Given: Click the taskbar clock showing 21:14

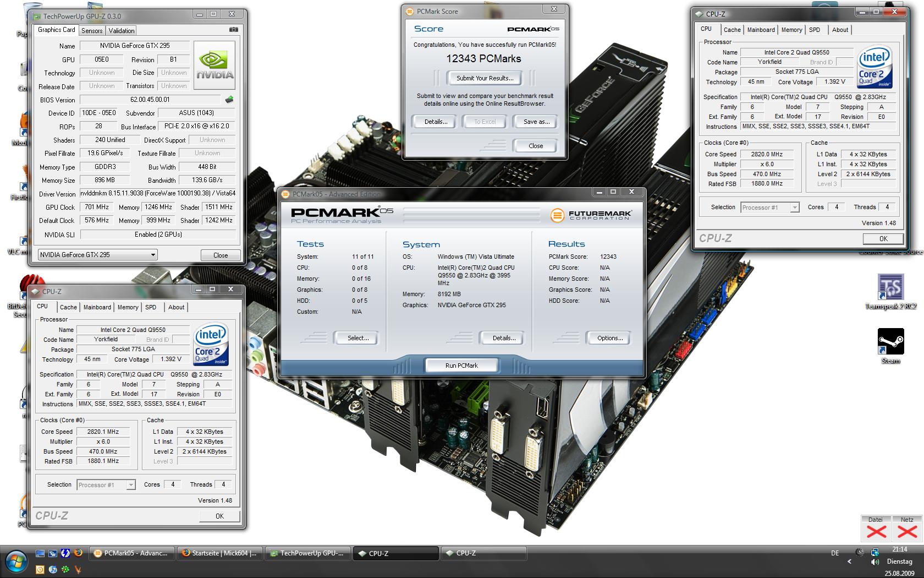Looking at the screenshot, I should [900, 549].
